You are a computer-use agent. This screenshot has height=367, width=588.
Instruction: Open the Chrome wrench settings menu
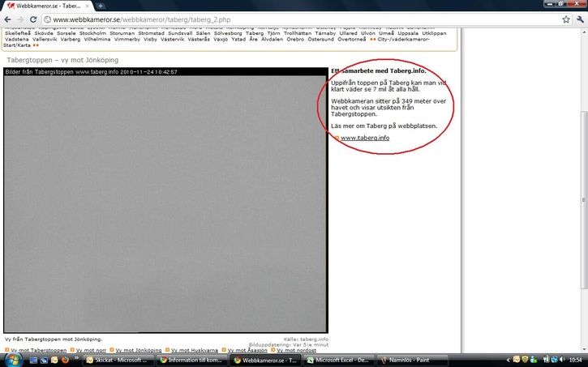pos(579,19)
